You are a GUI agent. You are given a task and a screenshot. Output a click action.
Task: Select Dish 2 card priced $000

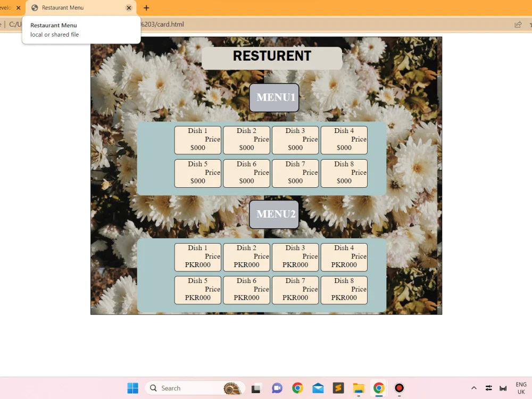(247, 140)
